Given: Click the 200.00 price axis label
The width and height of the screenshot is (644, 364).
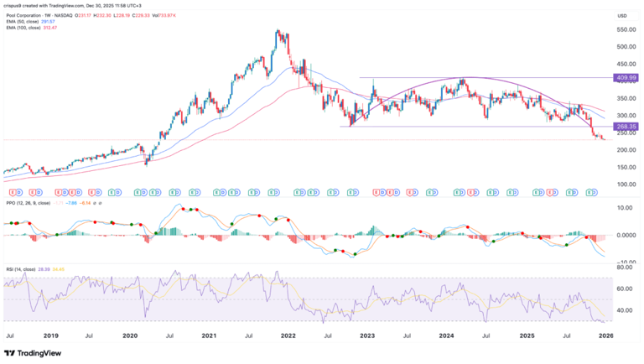Looking at the screenshot, I should click(x=626, y=150).
